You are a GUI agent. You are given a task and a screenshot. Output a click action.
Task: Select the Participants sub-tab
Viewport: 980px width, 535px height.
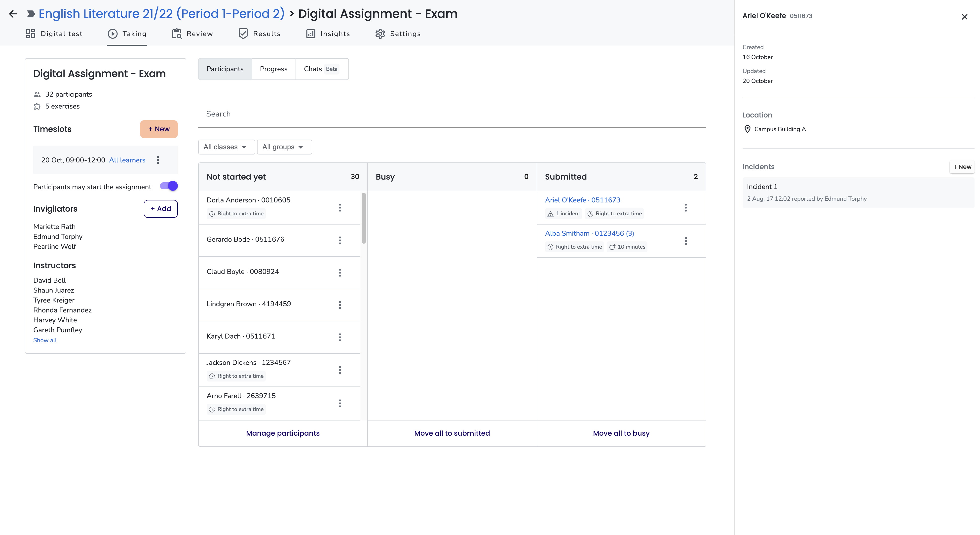coord(225,69)
